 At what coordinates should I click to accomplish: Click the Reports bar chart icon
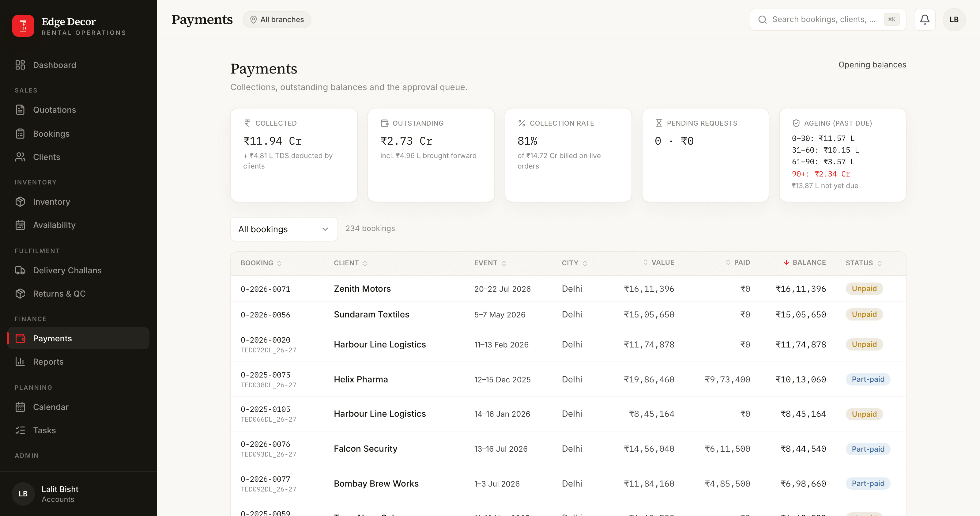coord(20,362)
